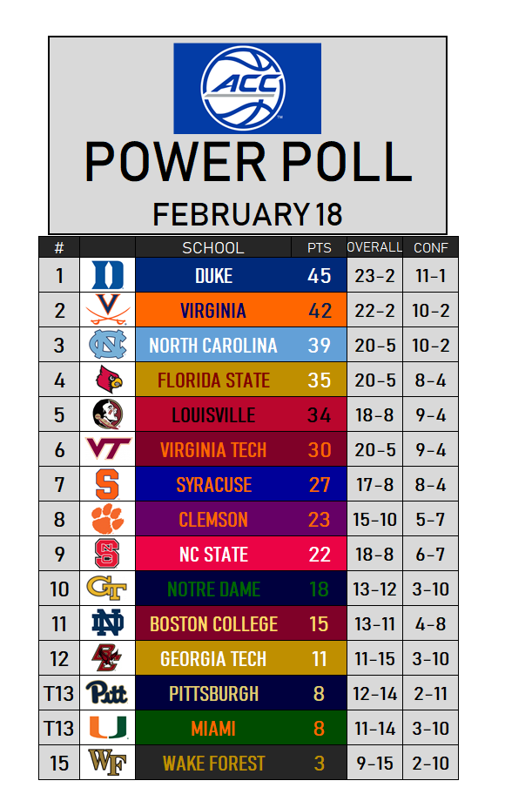
Task: Select the Virginia Cavaliers V-sabres logo
Action: (x=108, y=310)
